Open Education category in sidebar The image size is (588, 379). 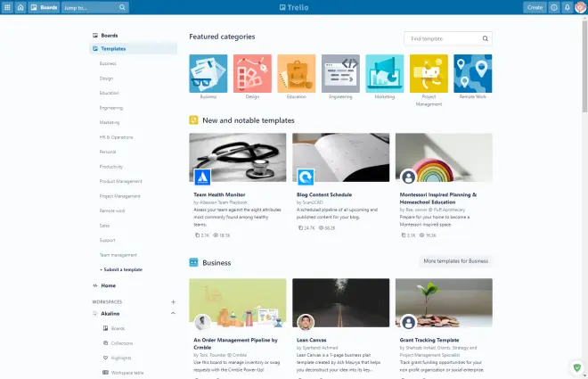109,93
